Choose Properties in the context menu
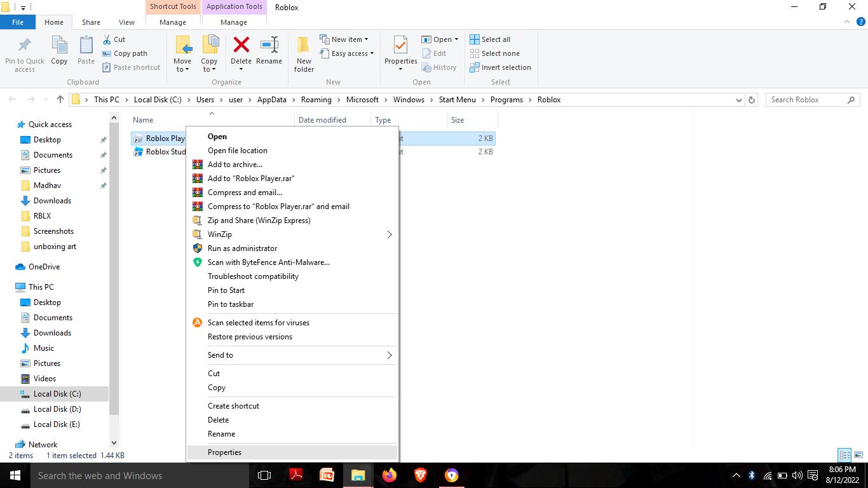The width and height of the screenshot is (868, 488). coord(292,452)
